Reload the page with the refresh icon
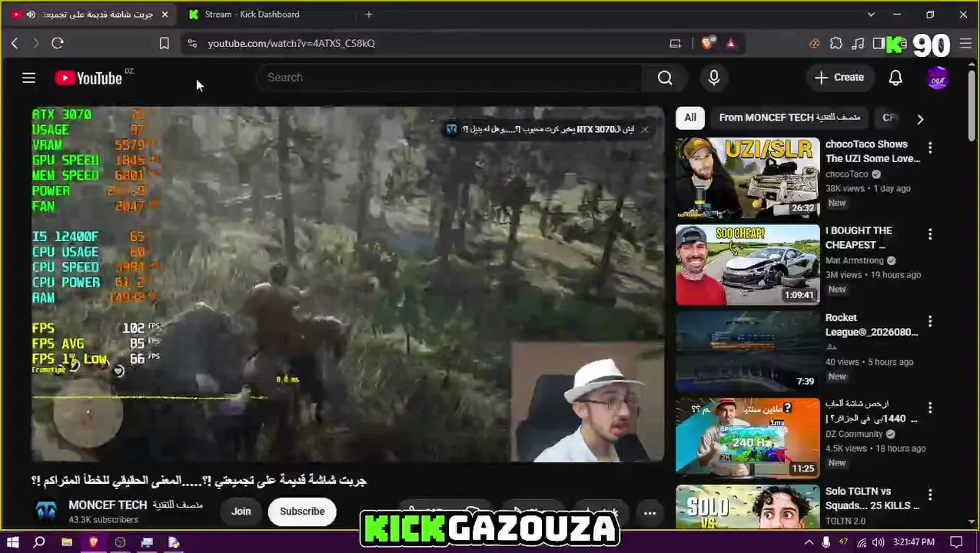This screenshot has width=980, height=553. coord(58,44)
